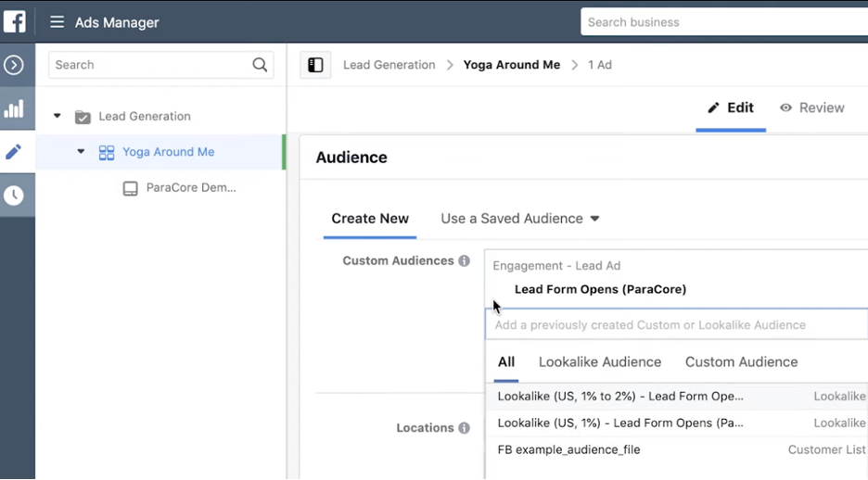Click the Engagement - Lead Ad label
The height and width of the screenshot is (480, 868).
(x=556, y=266)
